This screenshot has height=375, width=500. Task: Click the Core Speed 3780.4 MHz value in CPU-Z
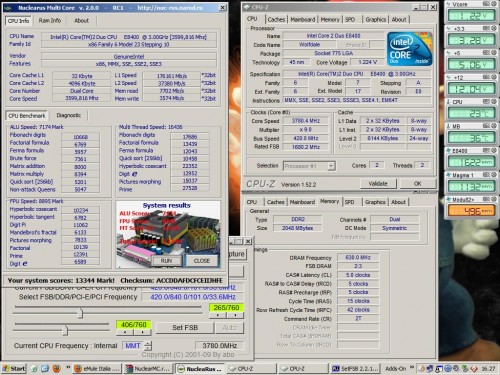306,121
